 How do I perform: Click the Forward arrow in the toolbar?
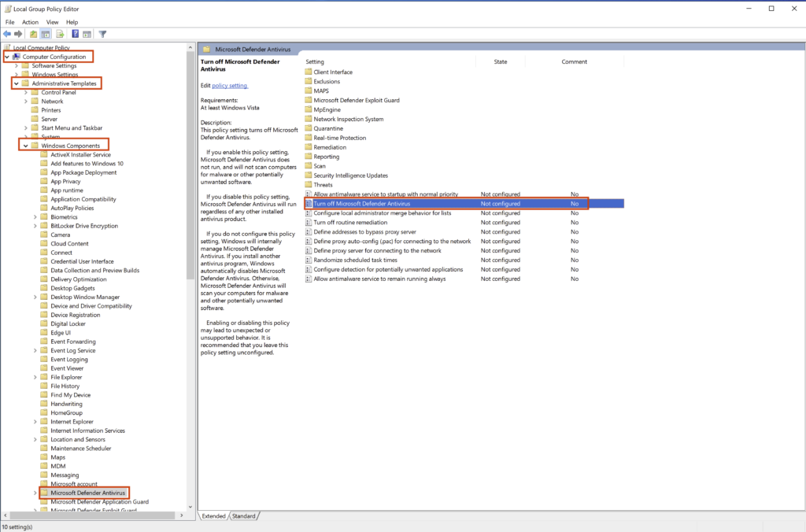coord(17,34)
